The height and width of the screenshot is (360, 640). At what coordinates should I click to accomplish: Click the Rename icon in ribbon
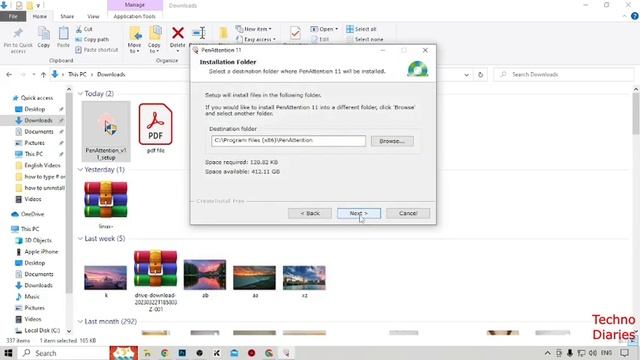click(199, 33)
